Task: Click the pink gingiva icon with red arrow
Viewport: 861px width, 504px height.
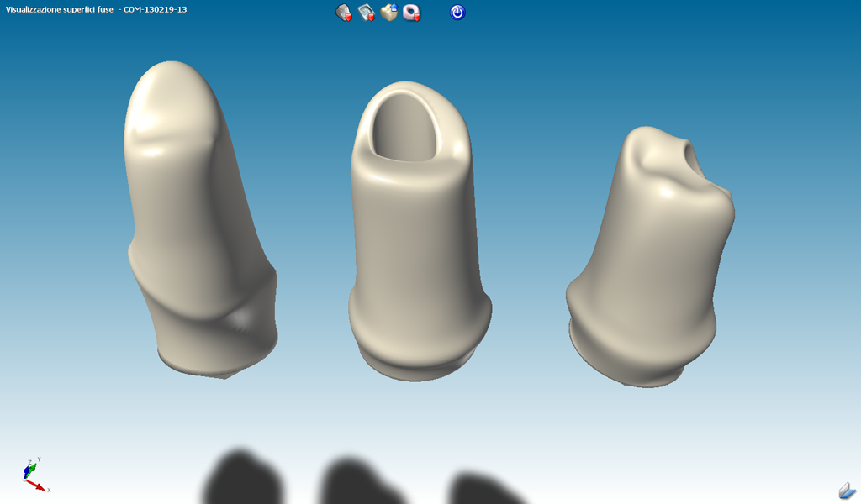Action: click(x=412, y=13)
